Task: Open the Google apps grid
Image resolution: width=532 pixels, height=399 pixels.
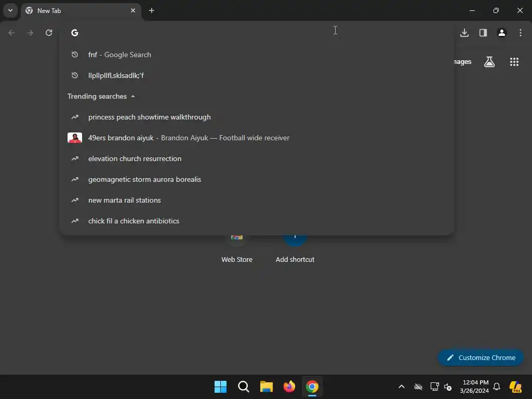Action: click(x=514, y=62)
